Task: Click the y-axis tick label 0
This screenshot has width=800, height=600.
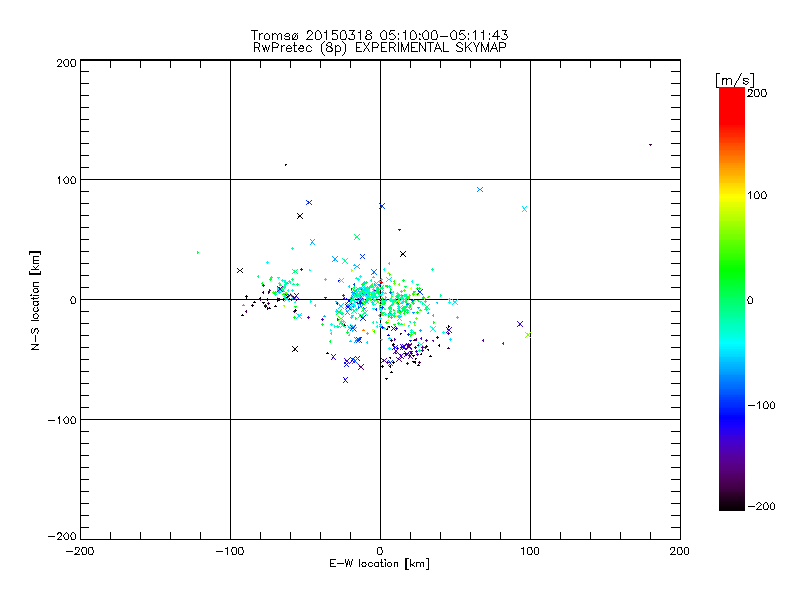Action: 73,300
